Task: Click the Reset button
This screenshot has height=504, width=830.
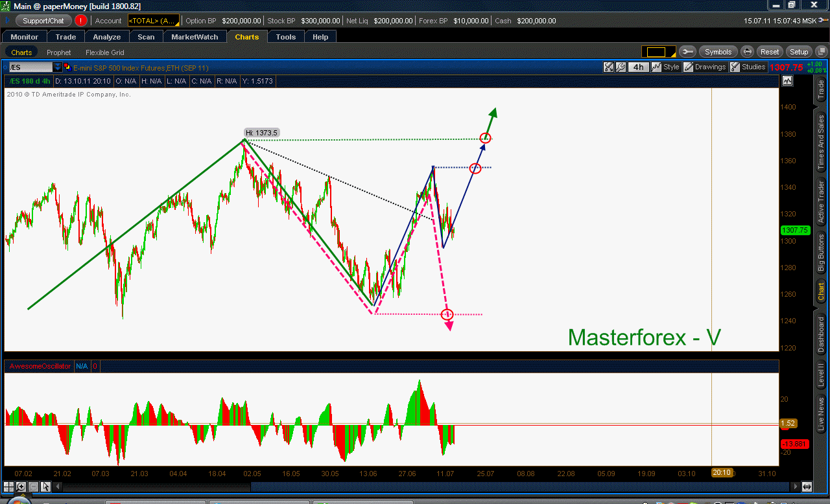Action: pos(770,52)
